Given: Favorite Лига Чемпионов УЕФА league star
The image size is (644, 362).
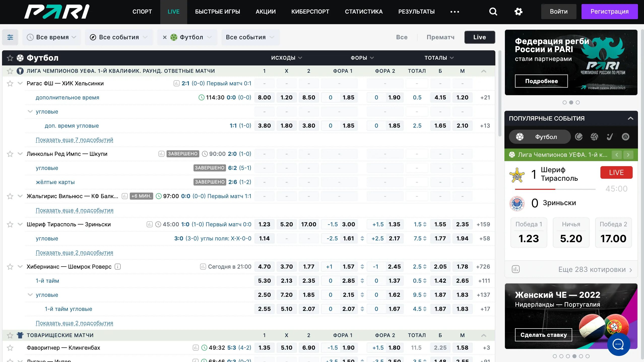Looking at the screenshot, I should 10,71.
